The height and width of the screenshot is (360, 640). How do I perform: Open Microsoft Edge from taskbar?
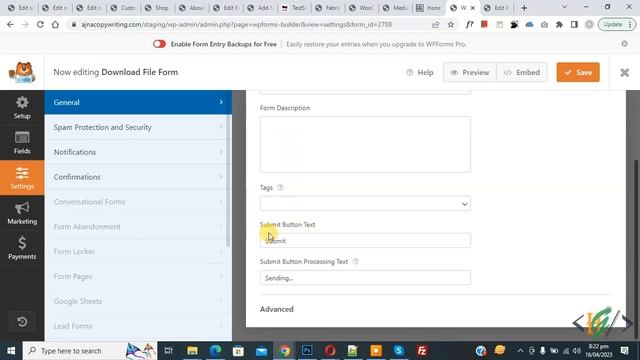tap(216, 351)
